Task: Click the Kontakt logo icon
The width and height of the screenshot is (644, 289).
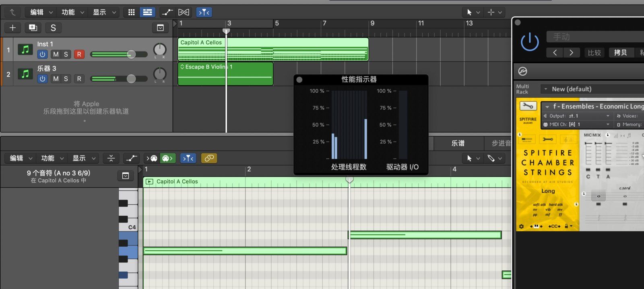Action: [x=522, y=71]
